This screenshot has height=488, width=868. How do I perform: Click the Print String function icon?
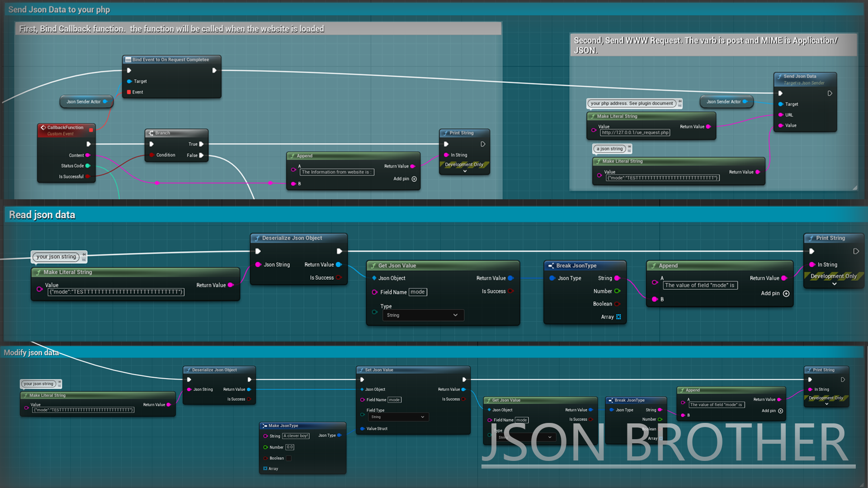(445, 133)
